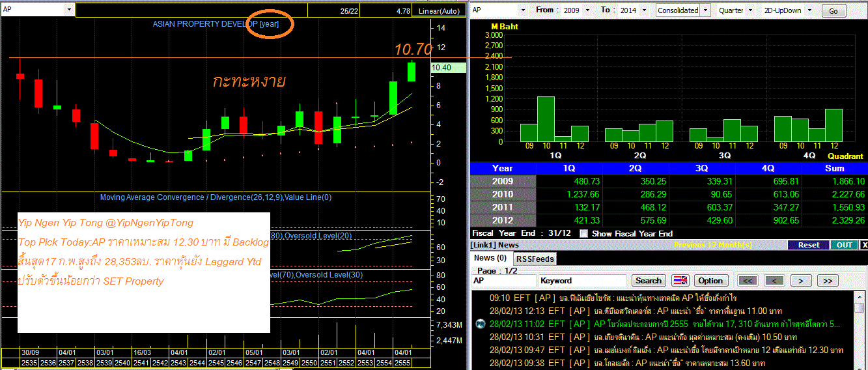Click the tall green candlestick for year 2555

point(412,71)
